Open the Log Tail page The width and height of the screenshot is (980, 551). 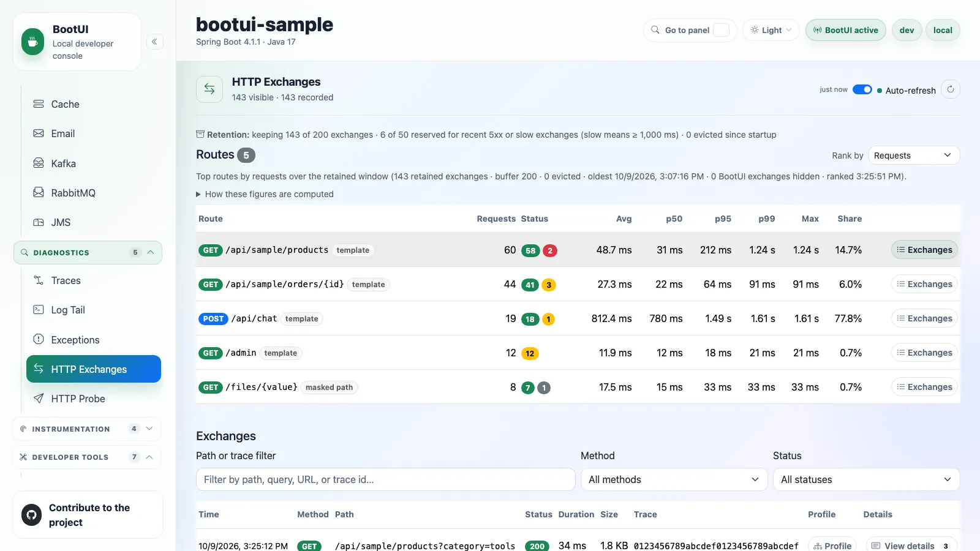94,310
